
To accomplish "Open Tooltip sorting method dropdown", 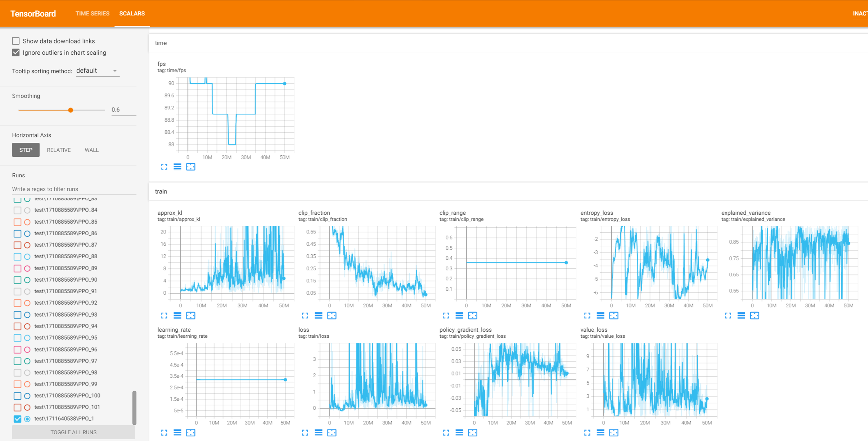I will tap(97, 71).
